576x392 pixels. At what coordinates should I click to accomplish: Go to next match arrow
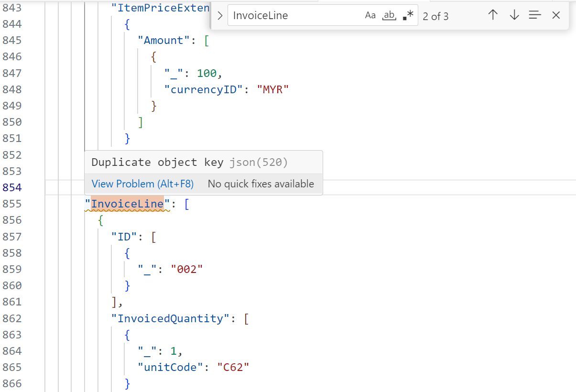coord(514,15)
